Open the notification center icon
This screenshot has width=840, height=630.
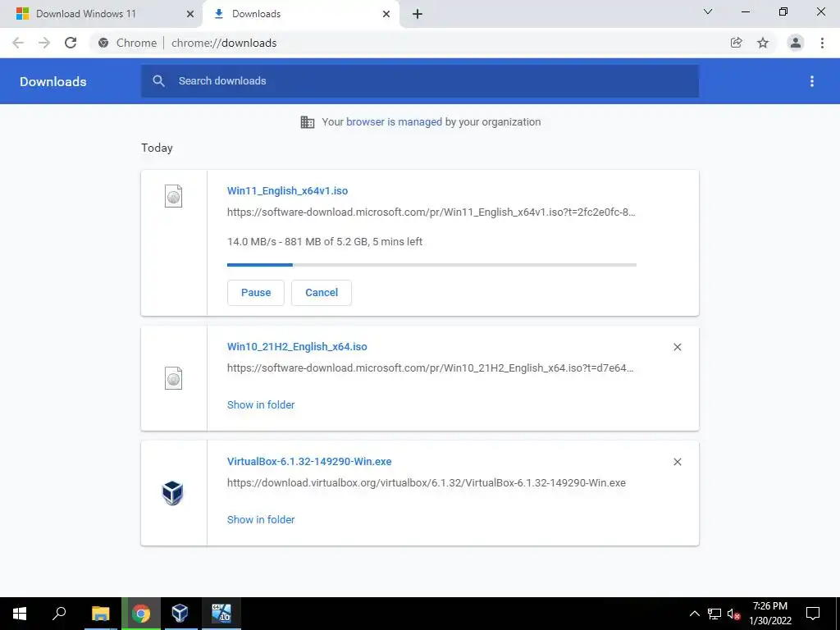813,614
